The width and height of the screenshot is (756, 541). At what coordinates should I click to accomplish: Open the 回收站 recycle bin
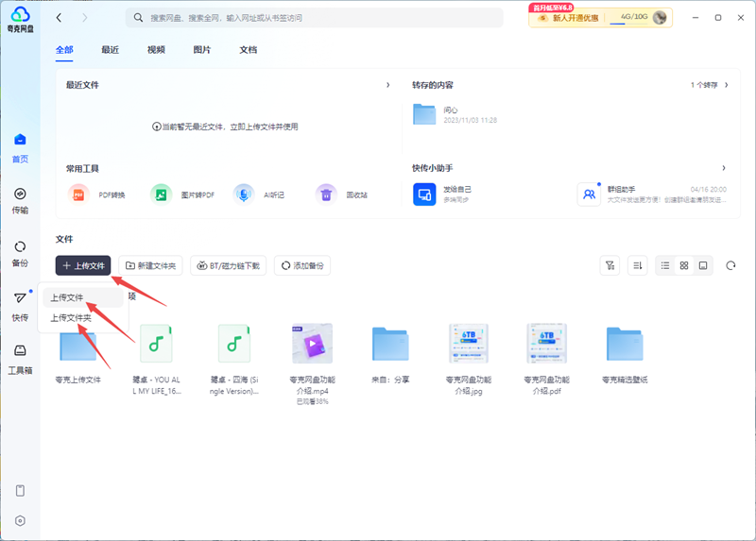coord(326,194)
